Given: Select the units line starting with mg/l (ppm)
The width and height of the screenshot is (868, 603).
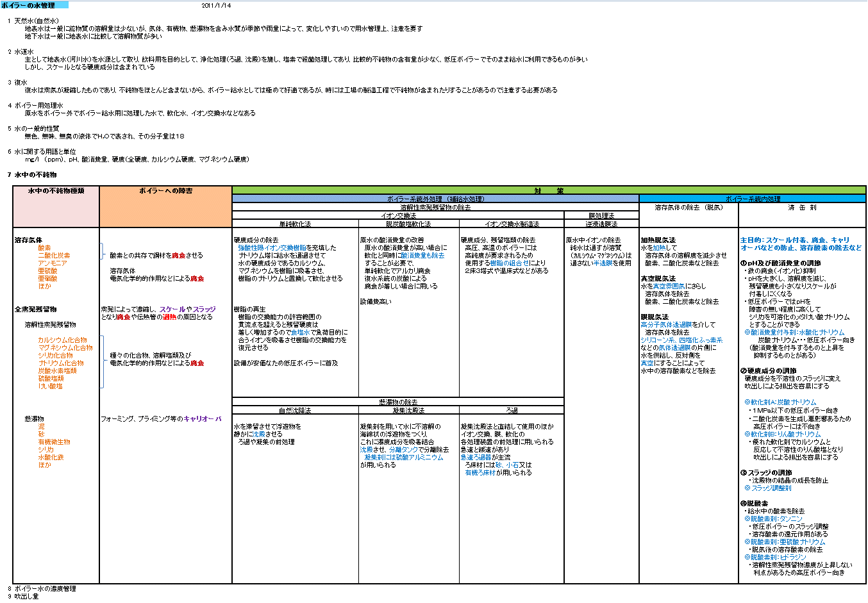Looking at the screenshot, I should tap(137, 160).
